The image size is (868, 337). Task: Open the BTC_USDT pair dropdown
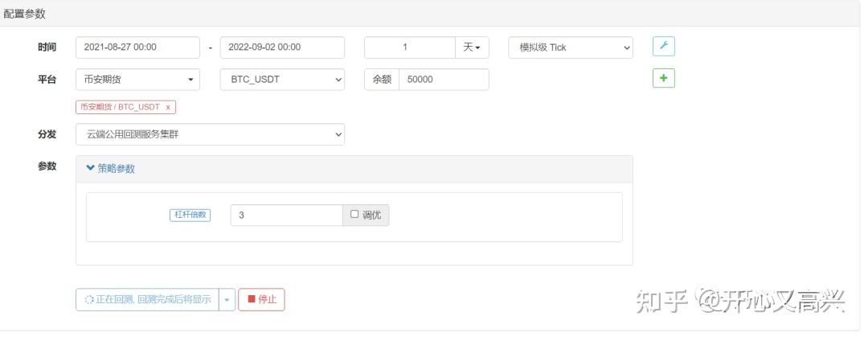click(x=282, y=80)
